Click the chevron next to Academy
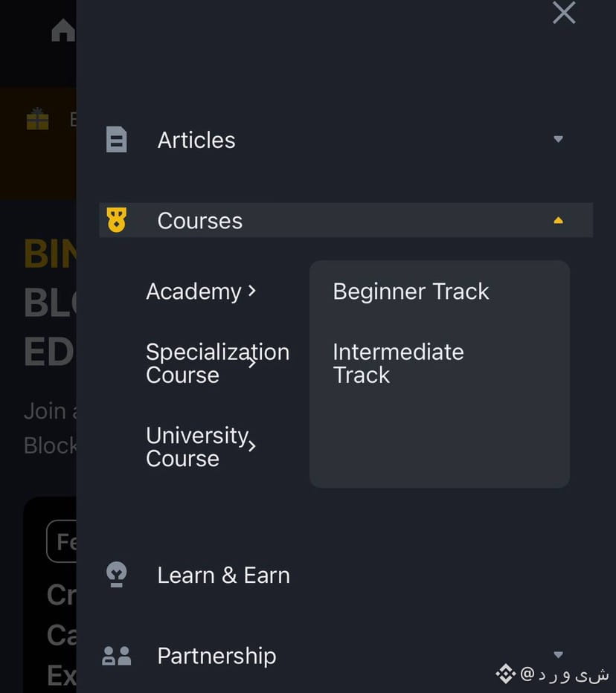The width and height of the screenshot is (616, 693). tap(252, 291)
